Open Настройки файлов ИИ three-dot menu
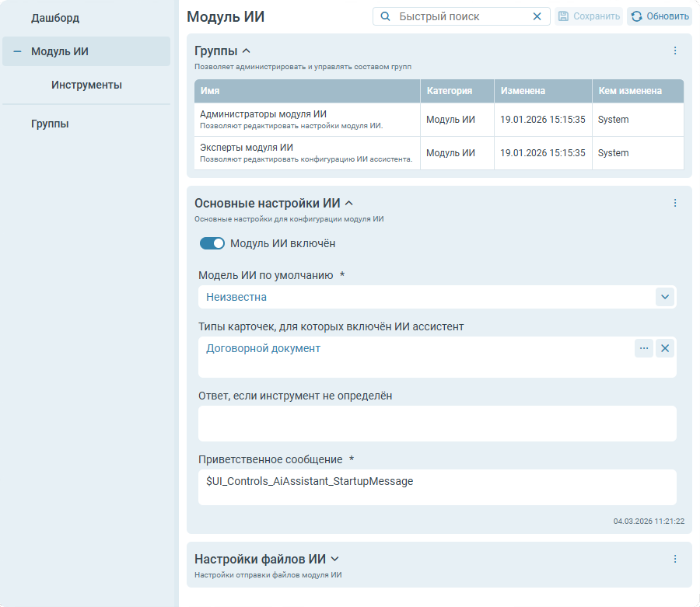The image size is (700, 607). click(675, 559)
